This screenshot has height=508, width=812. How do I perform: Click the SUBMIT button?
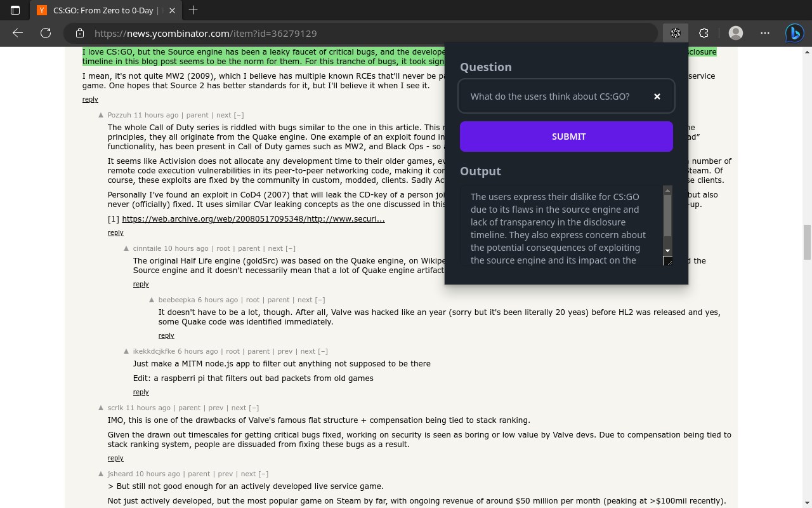click(x=566, y=137)
